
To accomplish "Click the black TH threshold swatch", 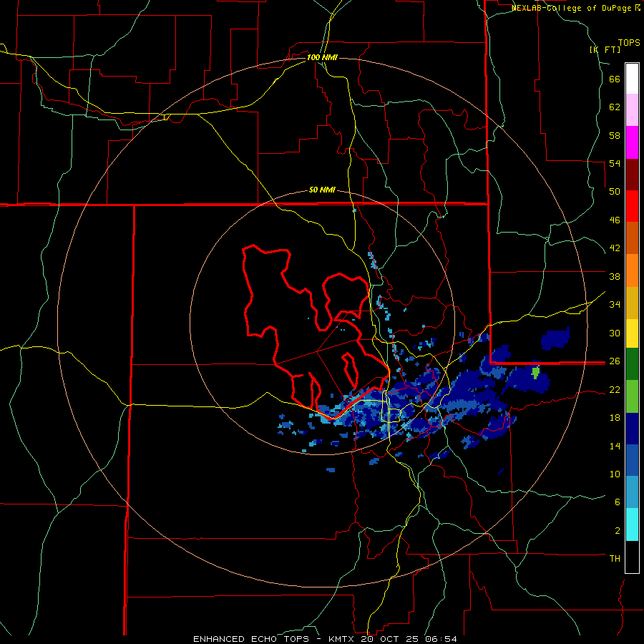I will pyautogui.click(x=632, y=557).
